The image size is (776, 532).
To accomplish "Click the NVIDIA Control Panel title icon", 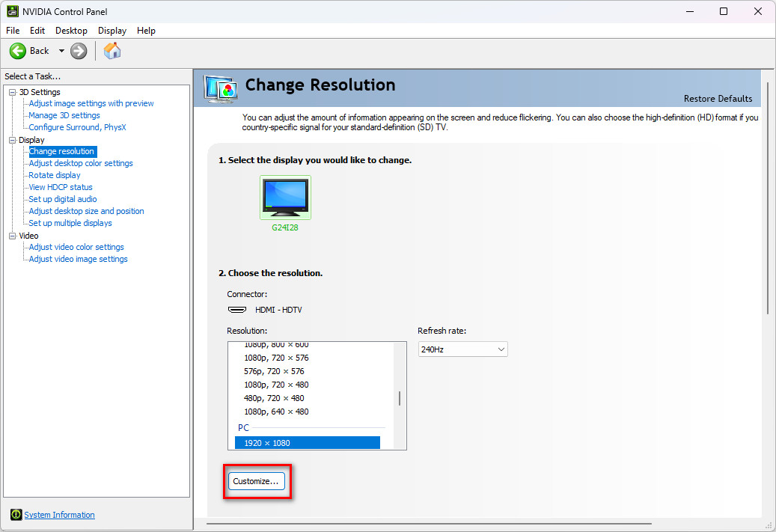I will [x=12, y=11].
